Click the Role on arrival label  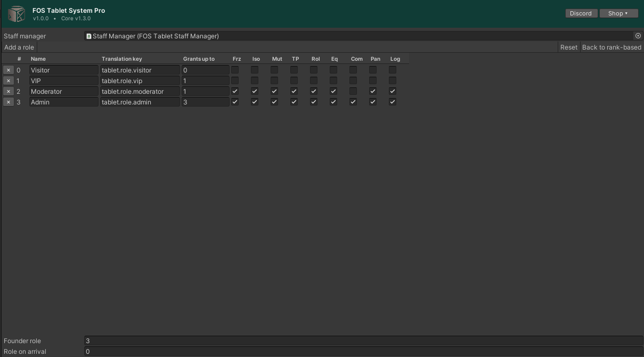(25, 352)
